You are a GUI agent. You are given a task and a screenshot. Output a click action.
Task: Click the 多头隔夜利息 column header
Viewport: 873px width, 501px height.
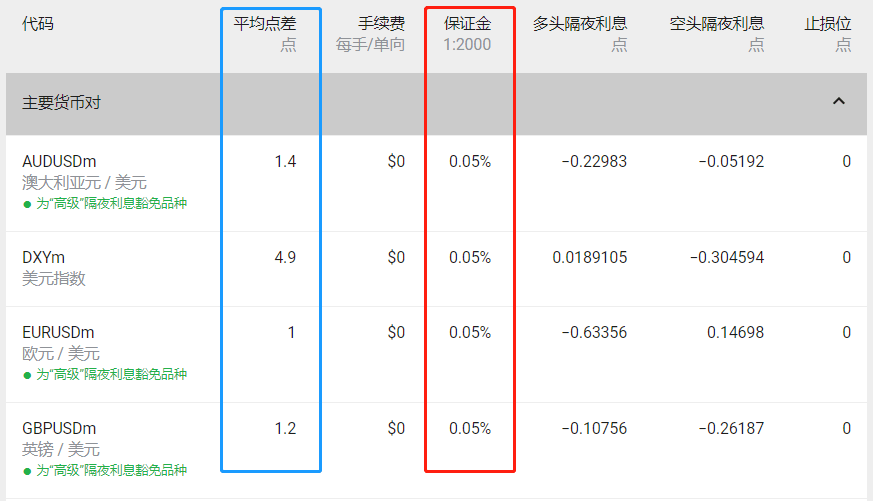[580, 24]
